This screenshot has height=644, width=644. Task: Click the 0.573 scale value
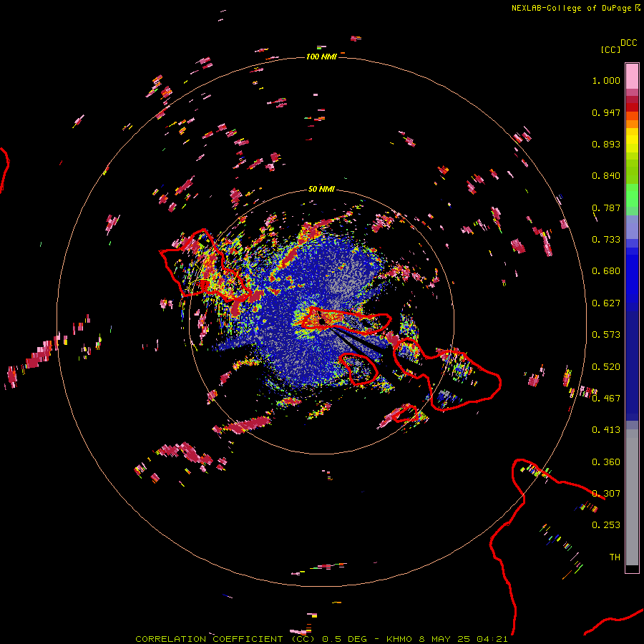(606, 335)
